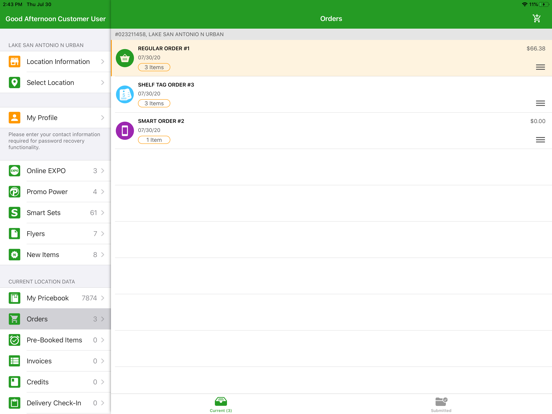Click the New Items label
This screenshot has height=414, width=552.
click(x=43, y=255)
